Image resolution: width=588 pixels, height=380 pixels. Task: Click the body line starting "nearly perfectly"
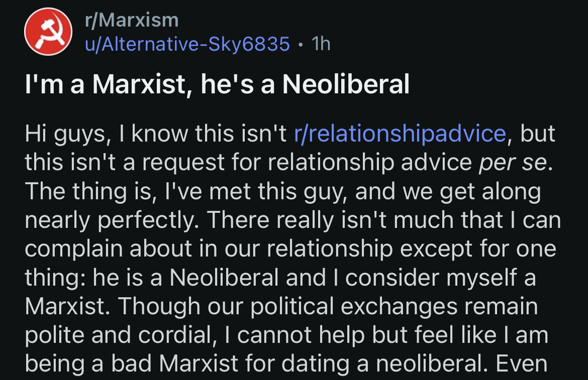point(291,220)
